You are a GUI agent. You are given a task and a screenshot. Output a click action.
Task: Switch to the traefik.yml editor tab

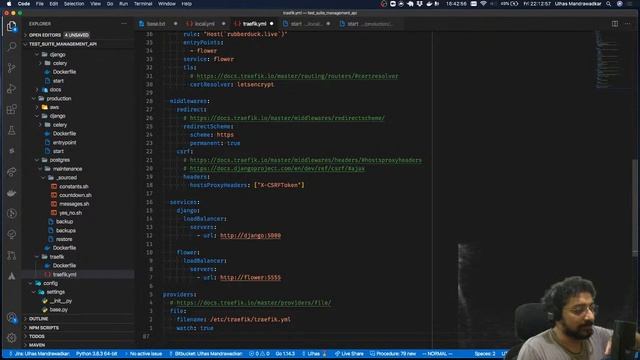(x=254, y=24)
